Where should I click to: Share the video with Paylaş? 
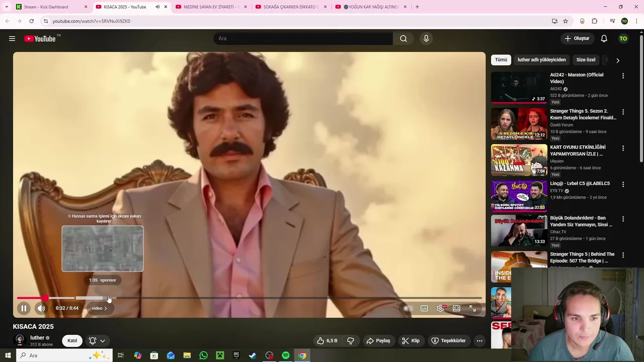coord(378,341)
